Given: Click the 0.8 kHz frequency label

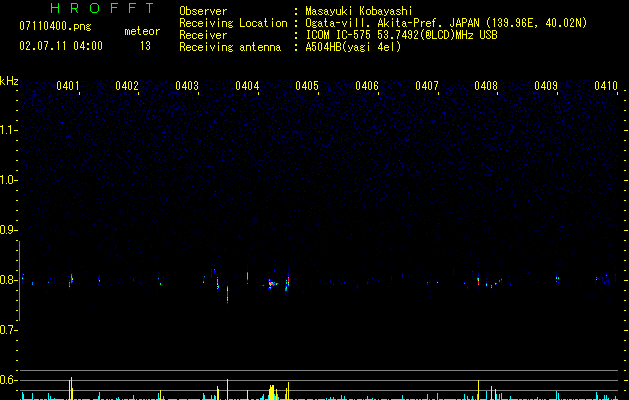Looking at the screenshot, I should [8, 280].
